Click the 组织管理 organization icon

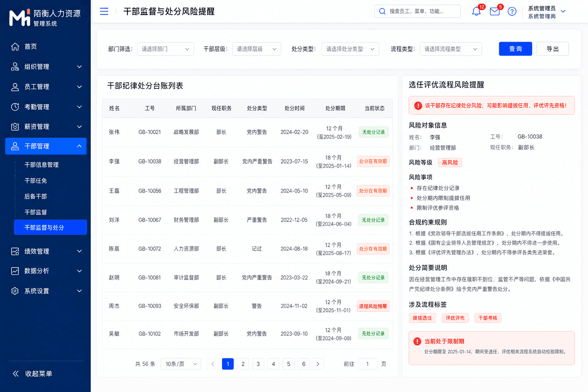15,67
